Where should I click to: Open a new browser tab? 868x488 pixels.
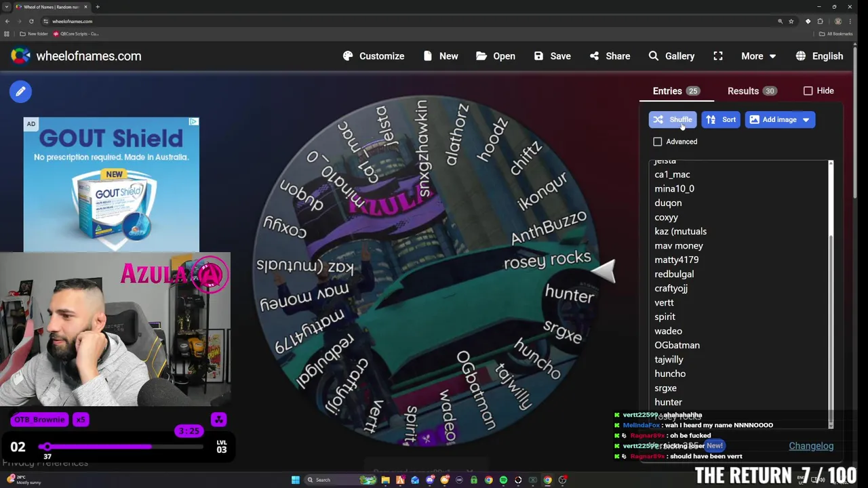[x=98, y=7]
